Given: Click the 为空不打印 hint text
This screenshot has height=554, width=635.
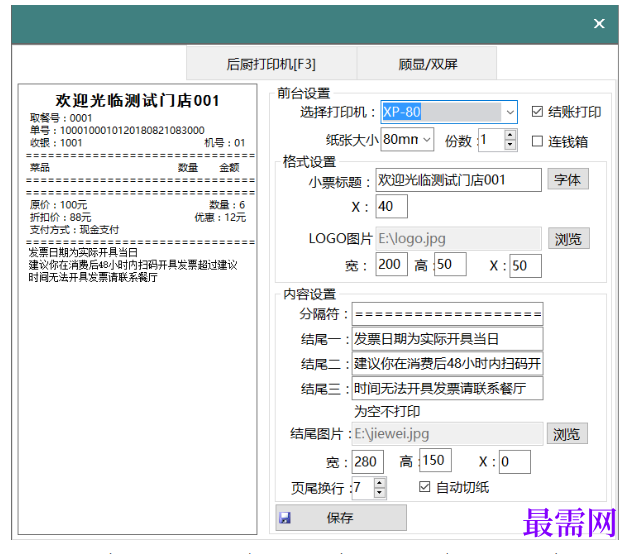Looking at the screenshot, I should (x=387, y=411).
